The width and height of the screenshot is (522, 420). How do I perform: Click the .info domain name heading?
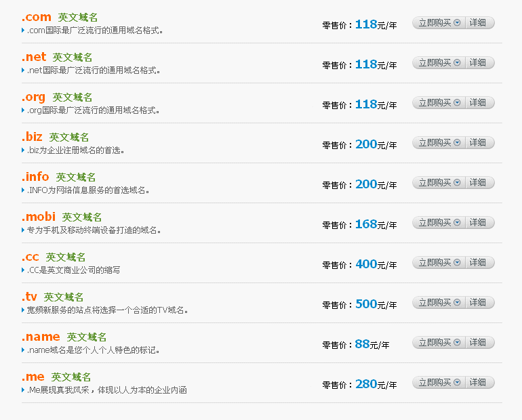pos(35,177)
